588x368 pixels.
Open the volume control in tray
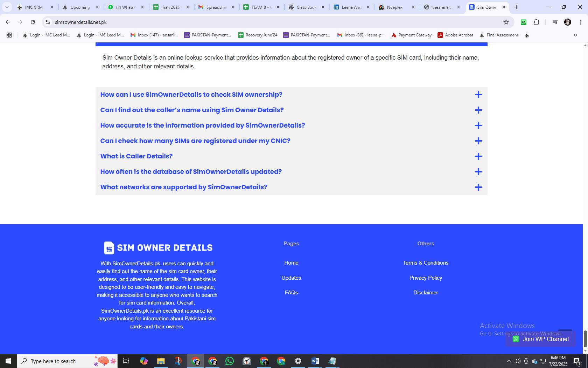517,361
